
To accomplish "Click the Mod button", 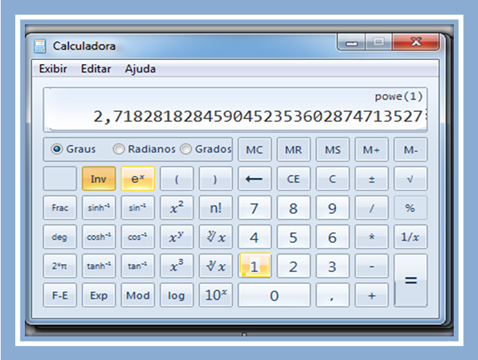I will point(138,295).
